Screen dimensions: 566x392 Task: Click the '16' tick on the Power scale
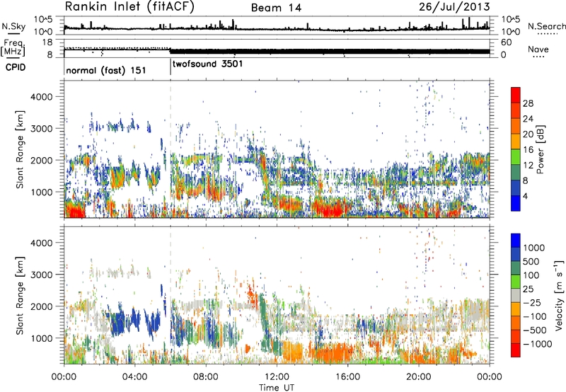(528, 150)
